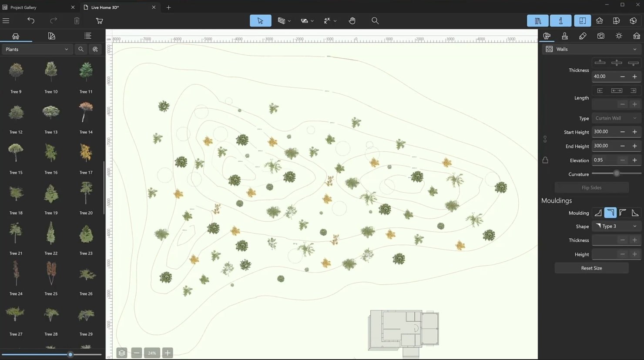Viewport: 644px width, 360px height.
Task: Expand the Walls inspector section dropdown
Action: (x=591, y=49)
